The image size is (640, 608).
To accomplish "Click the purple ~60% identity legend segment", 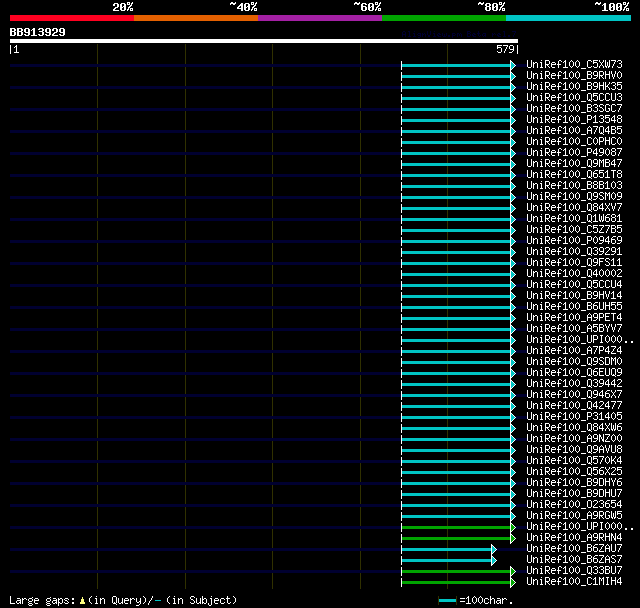I will (x=320, y=18).
